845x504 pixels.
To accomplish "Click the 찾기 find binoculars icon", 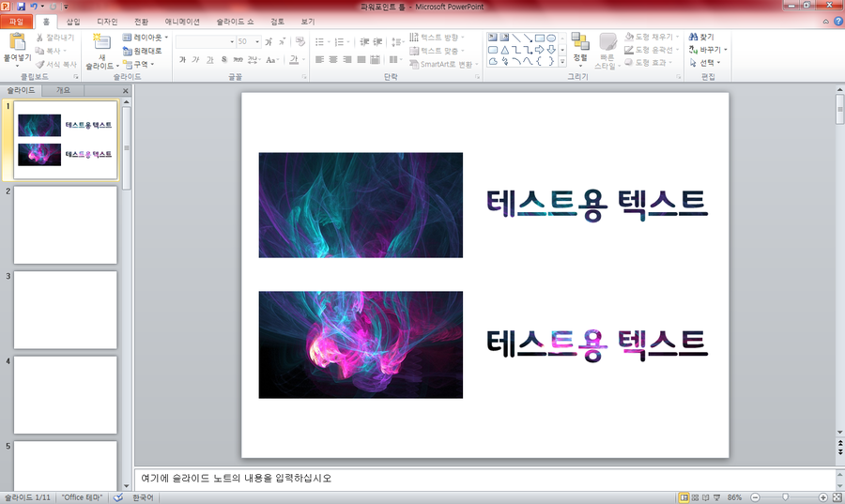I will pyautogui.click(x=693, y=37).
